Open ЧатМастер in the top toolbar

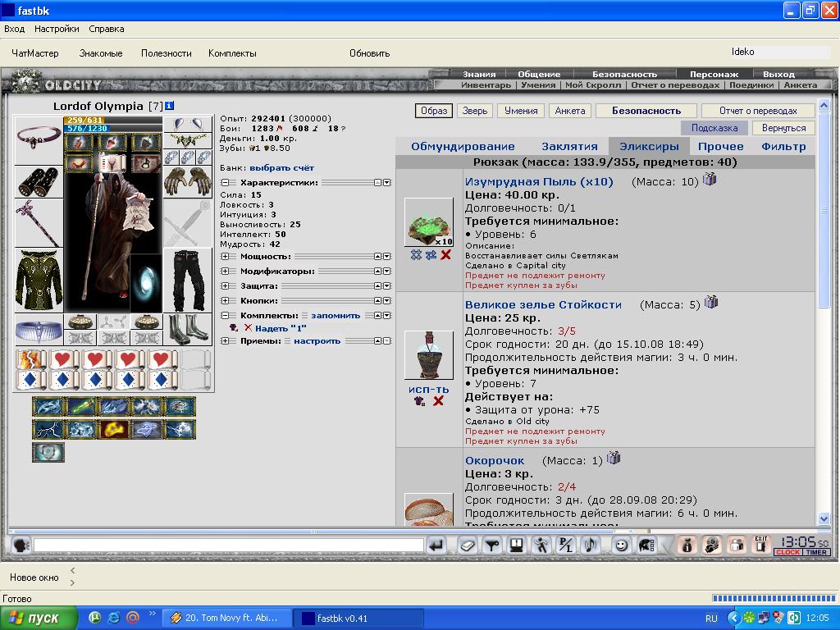[34, 53]
